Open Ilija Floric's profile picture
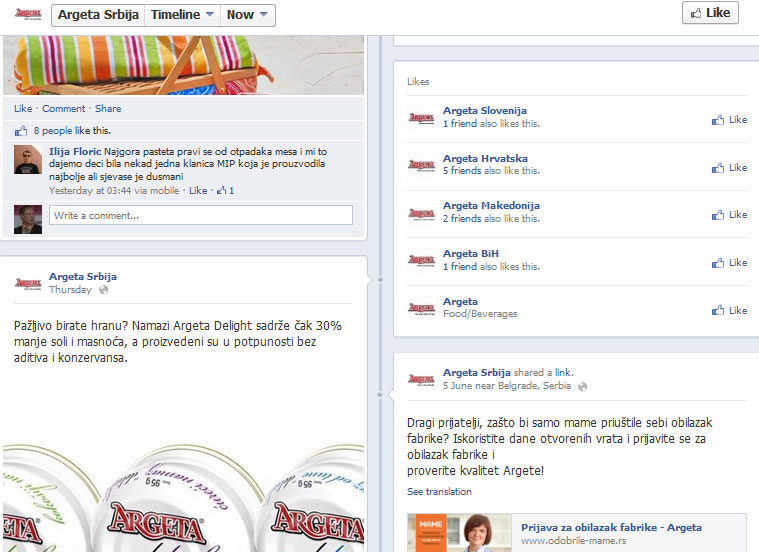 pos(28,159)
